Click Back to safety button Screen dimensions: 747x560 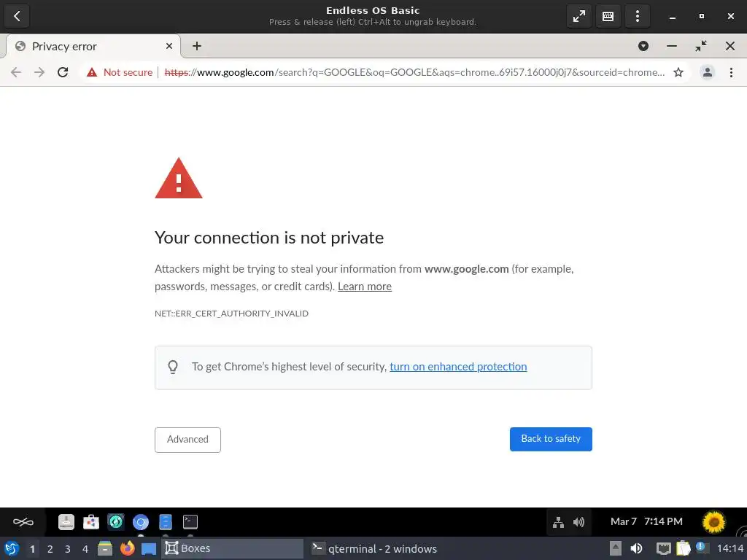[x=551, y=439]
